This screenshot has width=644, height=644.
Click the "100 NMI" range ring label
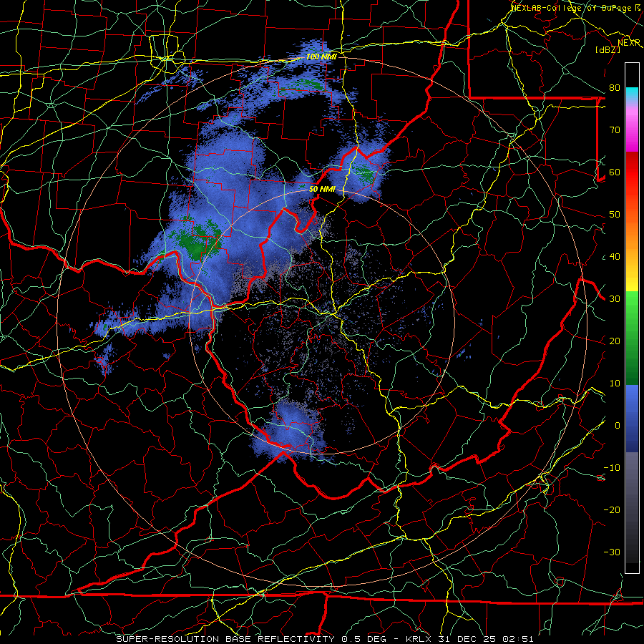(321, 57)
